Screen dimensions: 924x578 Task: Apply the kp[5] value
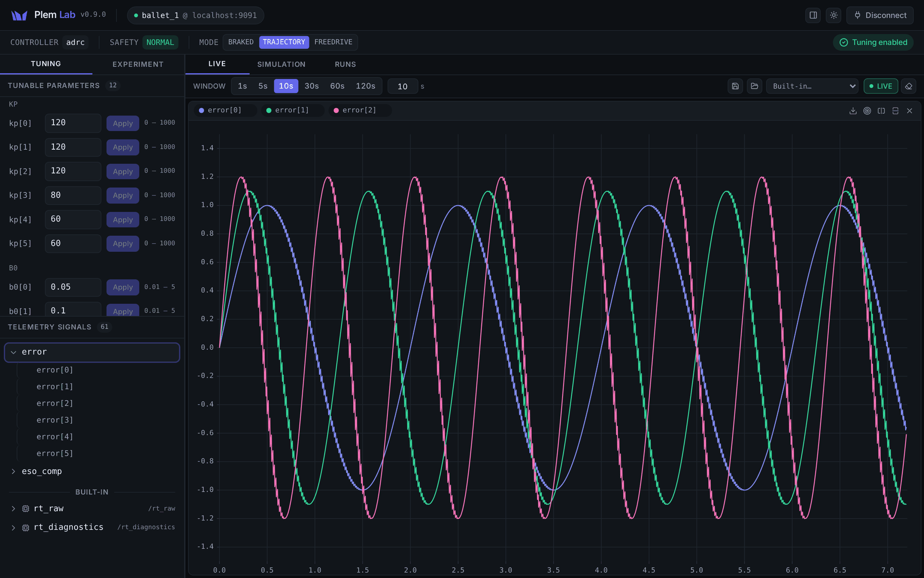tap(123, 244)
